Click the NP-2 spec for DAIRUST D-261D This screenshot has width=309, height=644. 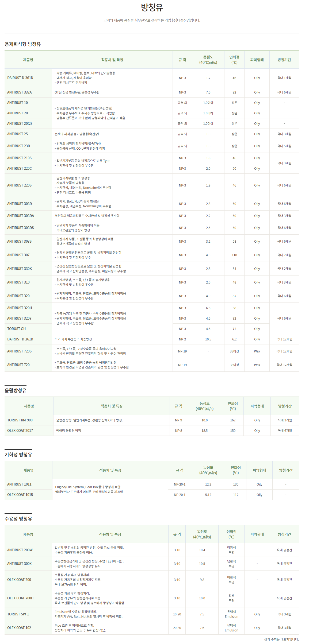tap(182, 339)
